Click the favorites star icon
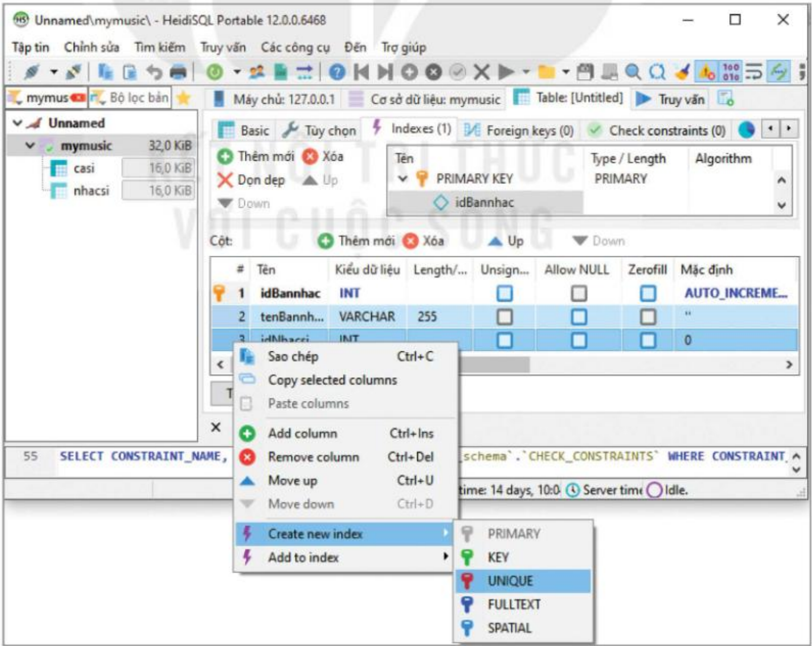812x646 pixels. [x=183, y=98]
